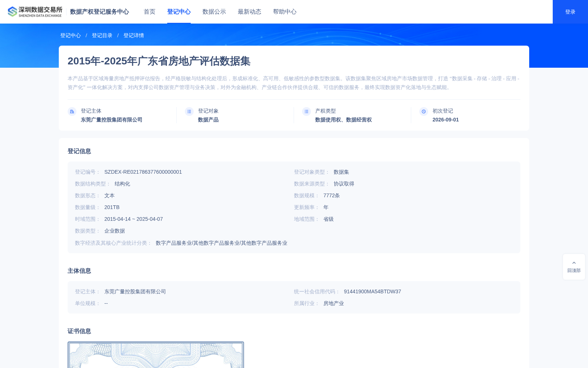Screen dimensions: 588x368
Task: Click the 企业数据 data type value
Action: pos(115,231)
